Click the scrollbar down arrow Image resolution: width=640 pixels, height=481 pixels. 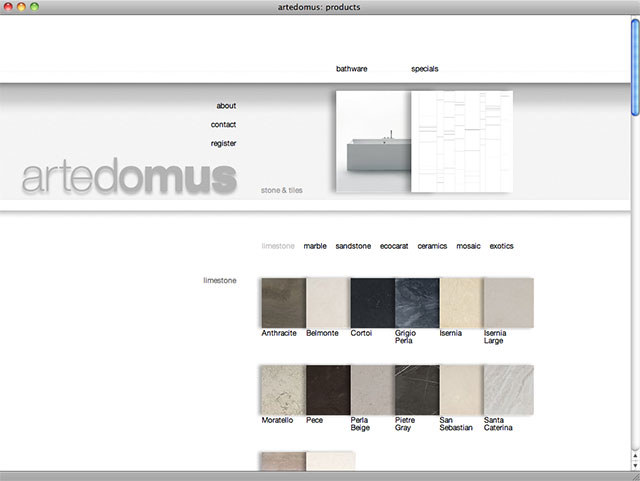click(635, 465)
